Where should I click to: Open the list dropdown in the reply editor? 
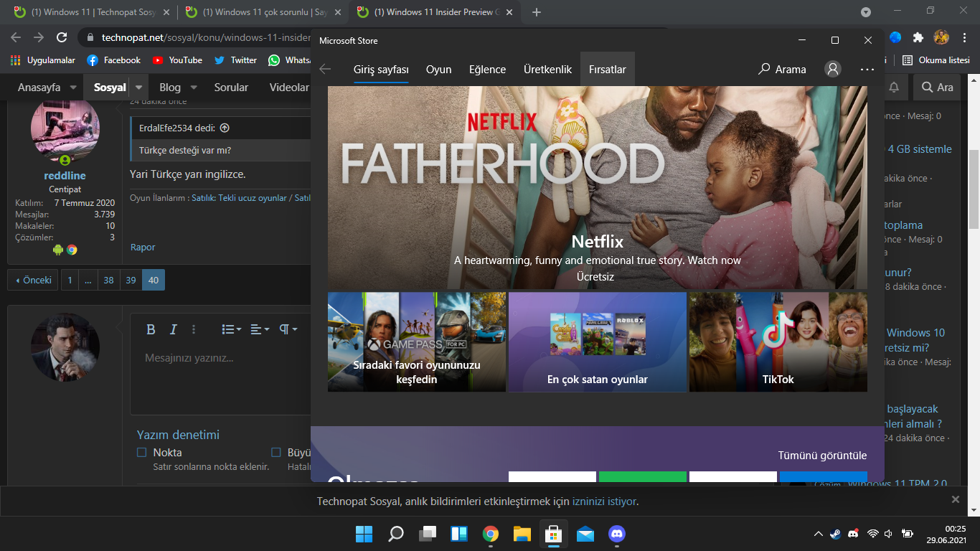point(231,329)
